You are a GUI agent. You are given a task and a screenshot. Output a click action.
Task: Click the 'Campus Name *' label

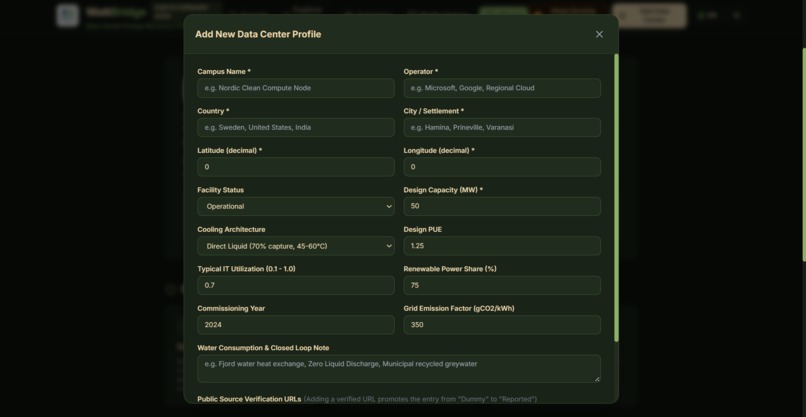click(x=224, y=71)
